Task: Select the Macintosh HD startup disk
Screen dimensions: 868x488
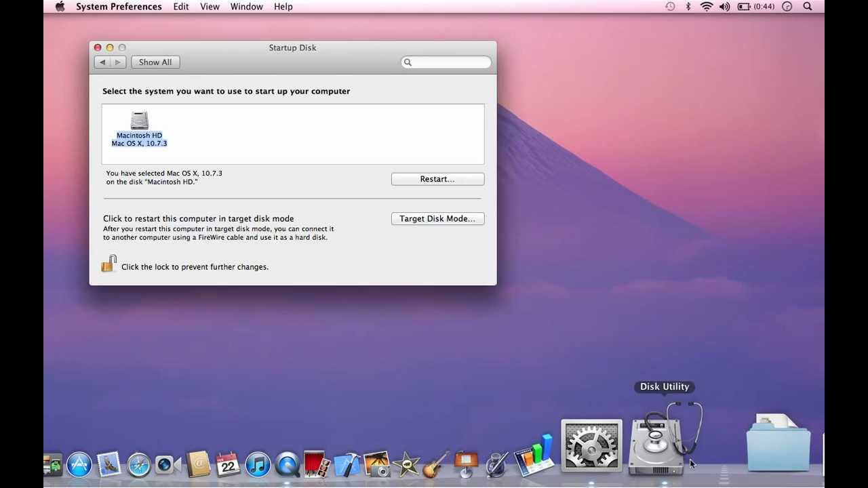Action: point(139,129)
